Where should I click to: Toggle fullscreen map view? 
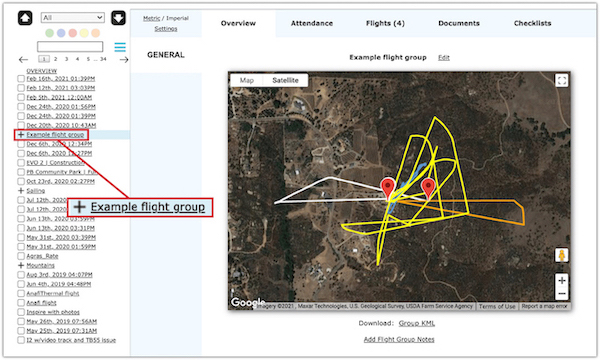click(561, 81)
